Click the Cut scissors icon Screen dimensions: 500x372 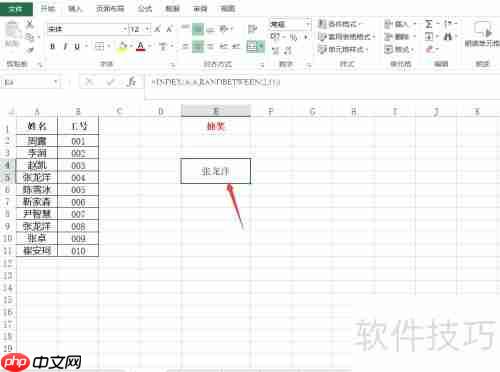click(30, 24)
